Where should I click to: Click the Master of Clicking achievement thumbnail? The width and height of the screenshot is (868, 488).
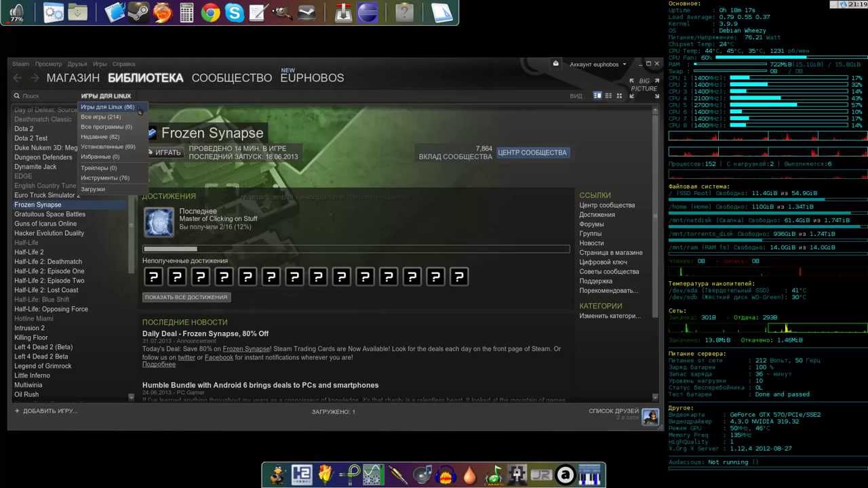click(x=159, y=222)
